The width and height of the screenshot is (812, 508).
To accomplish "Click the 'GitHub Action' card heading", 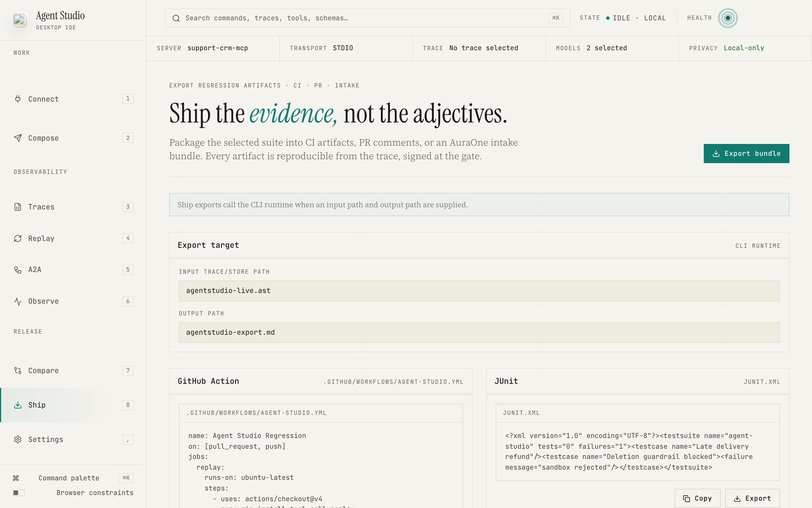I will click(208, 381).
